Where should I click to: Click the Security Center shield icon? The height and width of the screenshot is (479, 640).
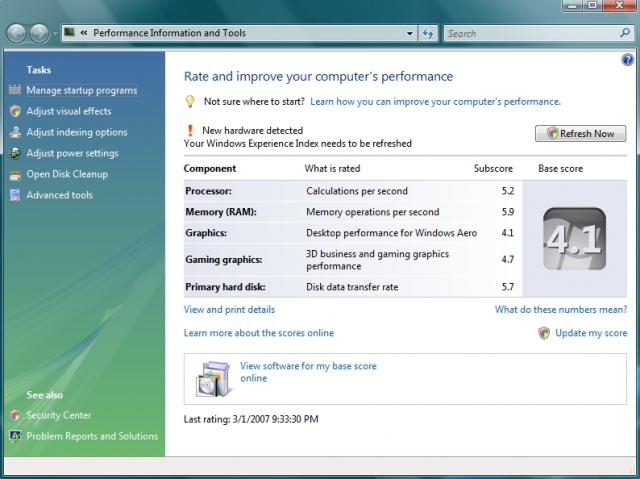15,415
